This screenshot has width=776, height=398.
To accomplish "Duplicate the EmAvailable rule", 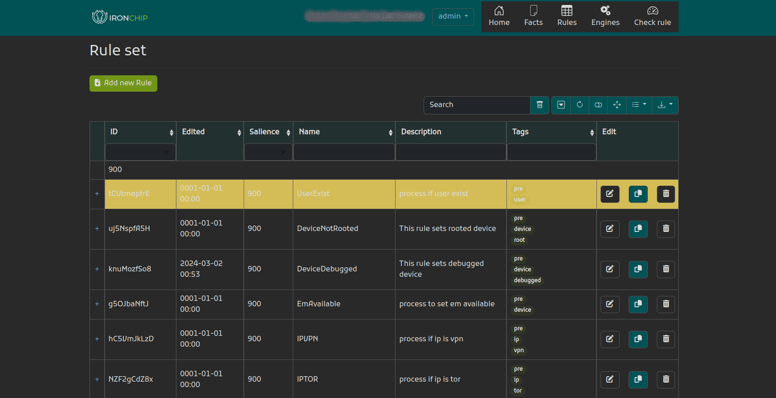I will tap(638, 304).
